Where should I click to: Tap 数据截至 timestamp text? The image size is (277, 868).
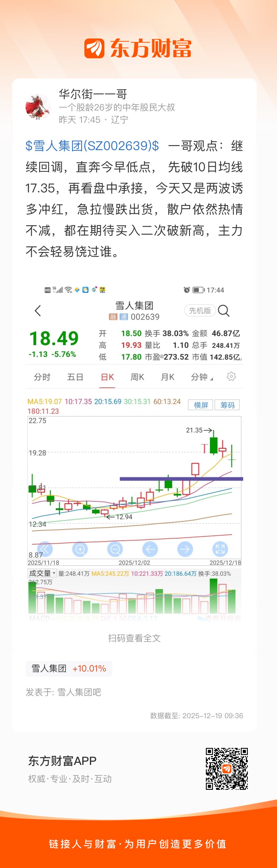point(197,716)
